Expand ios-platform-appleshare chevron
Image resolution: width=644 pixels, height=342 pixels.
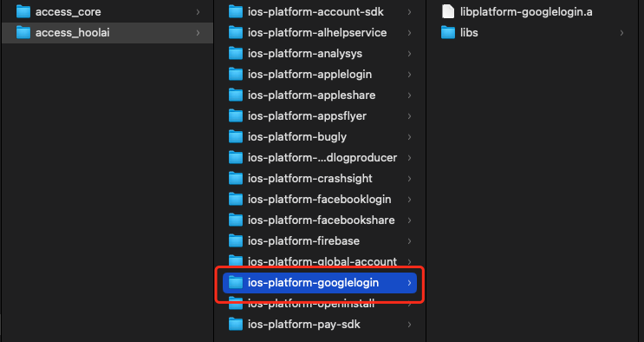click(409, 95)
